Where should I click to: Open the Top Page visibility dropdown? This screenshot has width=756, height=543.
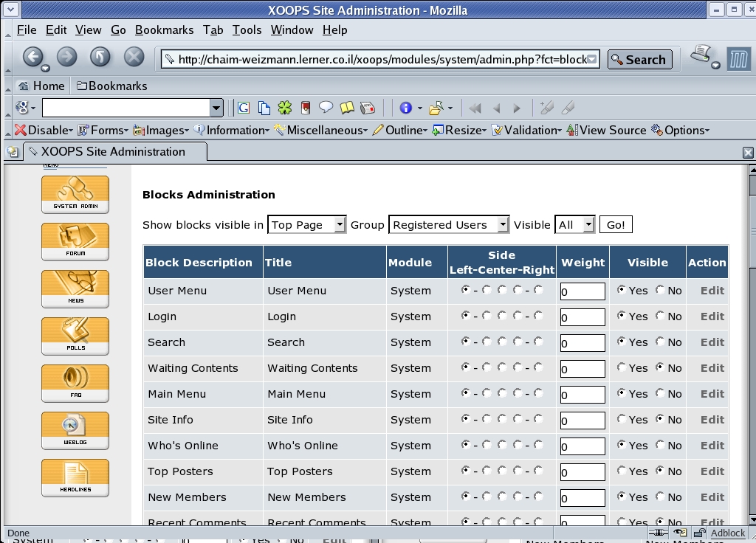point(307,225)
